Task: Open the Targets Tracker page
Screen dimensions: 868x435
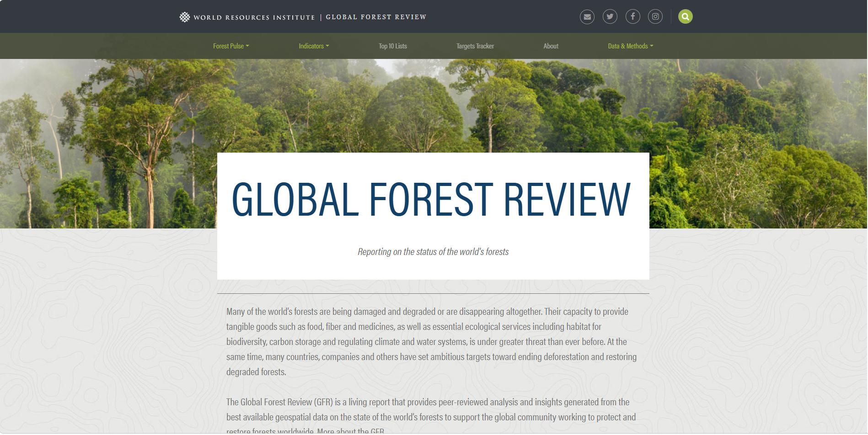Action: pyautogui.click(x=475, y=46)
